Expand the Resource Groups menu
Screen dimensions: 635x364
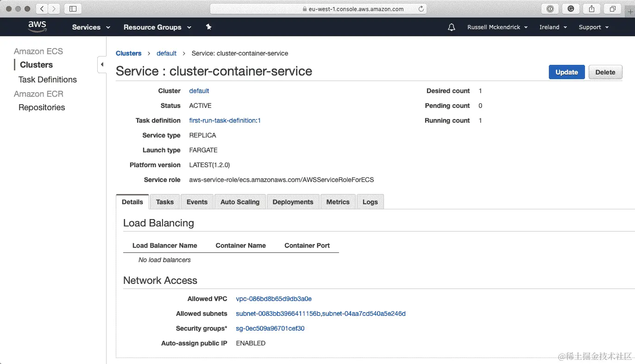(x=157, y=27)
